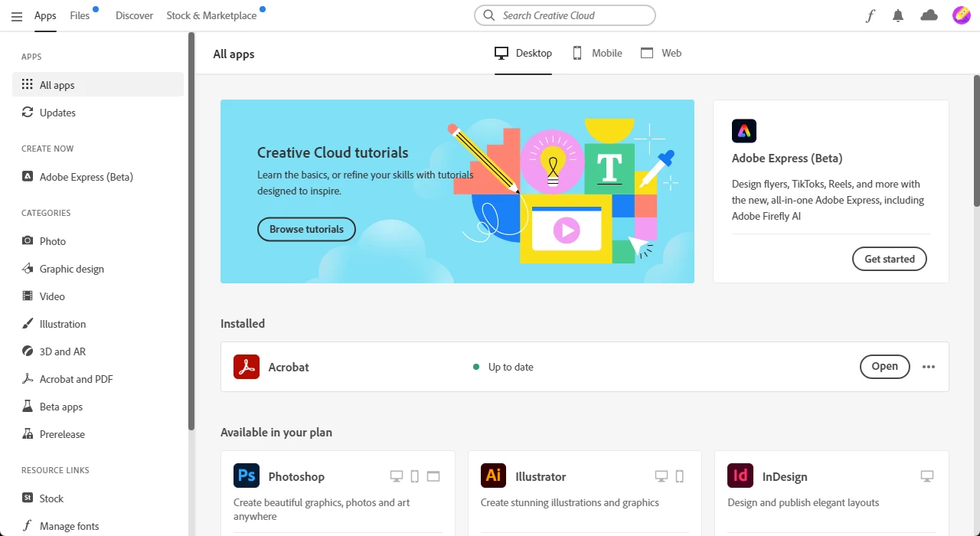The height and width of the screenshot is (536, 980).
Task: Switch to the Files top tab
Action: coord(80,15)
